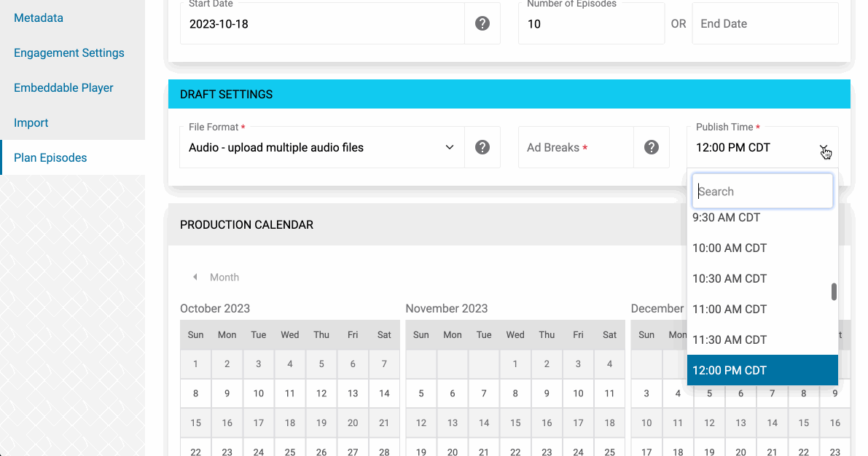
Task: Click the dropdown list scrollbar thumb
Action: click(834, 291)
